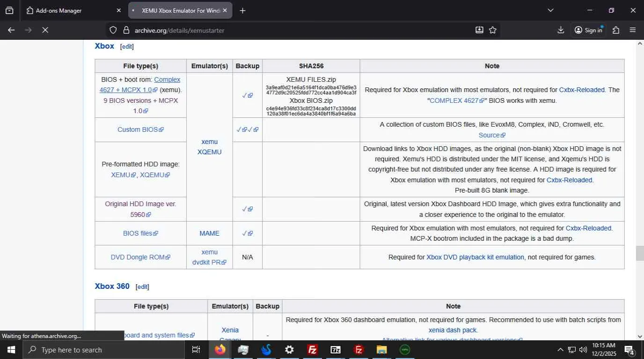Viewport: 644px width, 359px height.
Task: Stop loading the current page
Action: tap(45, 30)
